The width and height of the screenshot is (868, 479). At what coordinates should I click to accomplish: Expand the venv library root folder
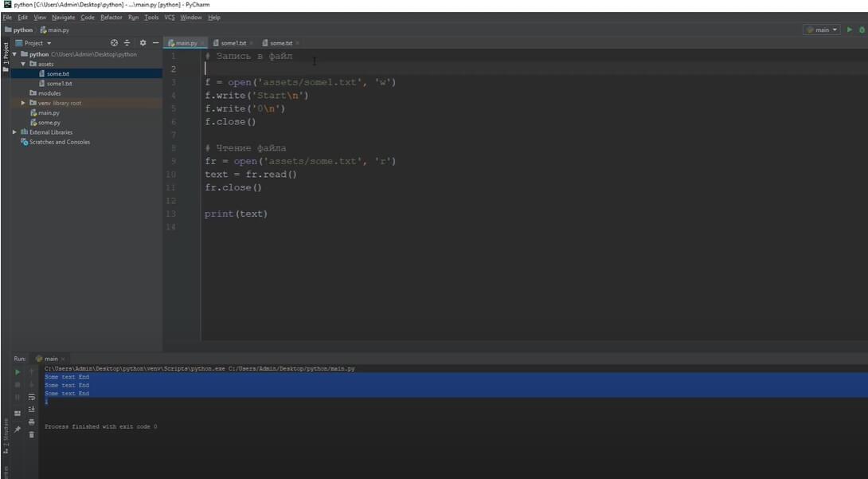coord(23,103)
